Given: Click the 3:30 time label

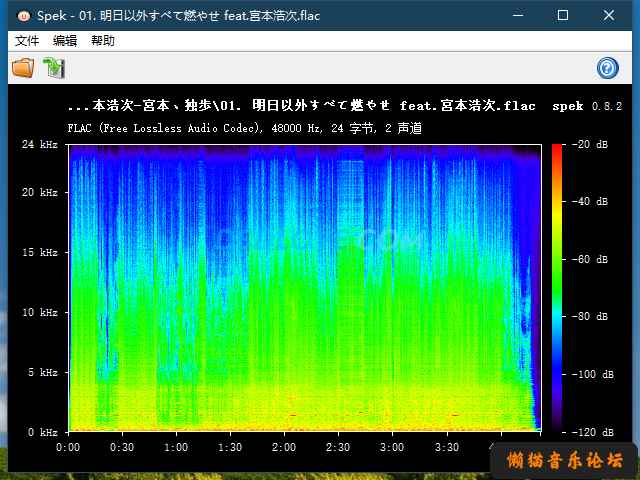Looking at the screenshot, I should 447,447.
